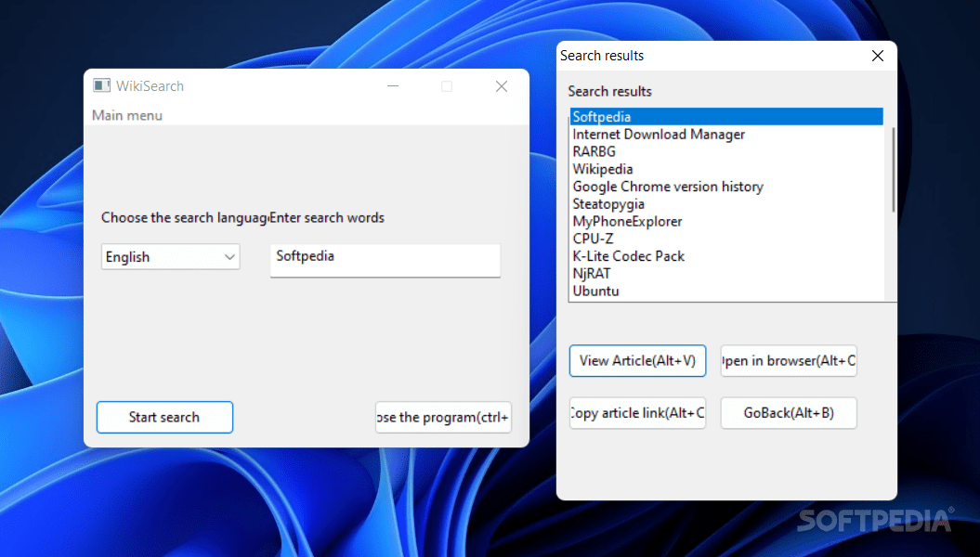Select Internet Download Manager result

[x=726, y=135]
